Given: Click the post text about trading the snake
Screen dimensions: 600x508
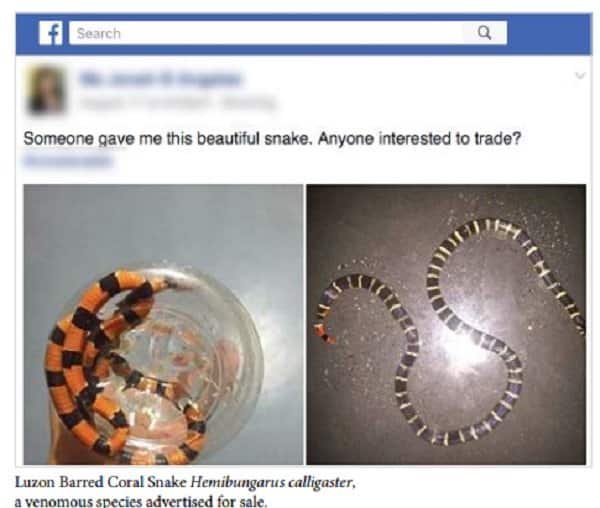Looking at the screenshot, I should 272,138.
